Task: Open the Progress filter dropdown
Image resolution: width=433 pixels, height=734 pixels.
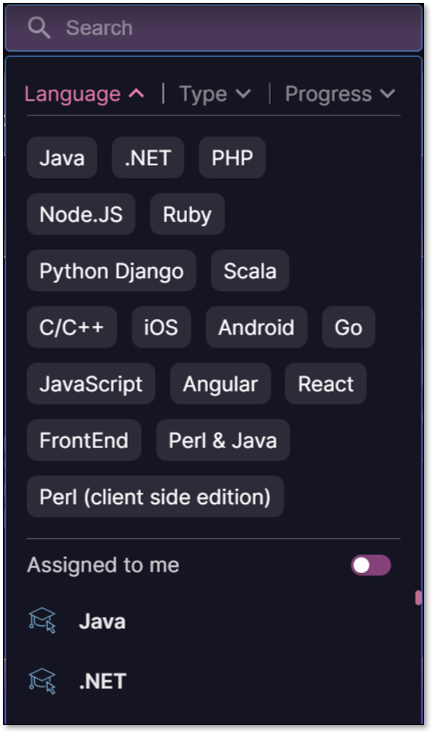Action: click(340, 94)
